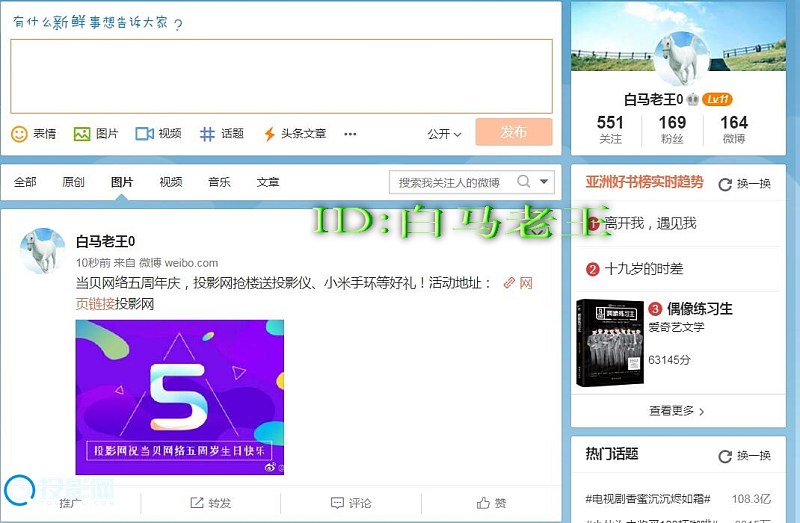The image size is (800, 523).
Task: Open purple 5th anniversary post image
Action: pos(180,397)
